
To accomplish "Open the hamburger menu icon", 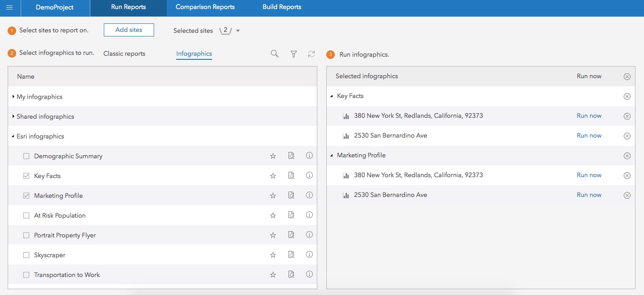I will pos(9,7).
